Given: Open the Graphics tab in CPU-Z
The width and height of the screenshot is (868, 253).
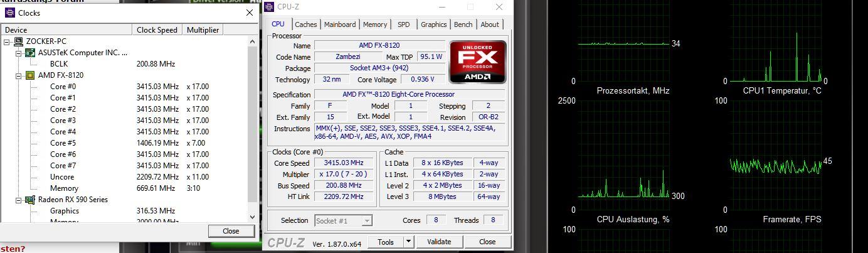Looking at the screenshot, I should point(433,24).
